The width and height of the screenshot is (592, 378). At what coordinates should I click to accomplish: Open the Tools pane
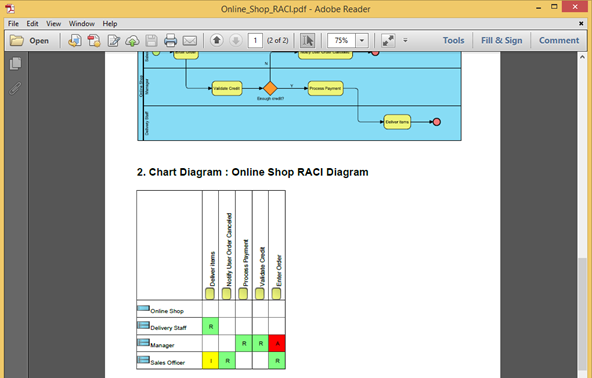click(453, 40)
